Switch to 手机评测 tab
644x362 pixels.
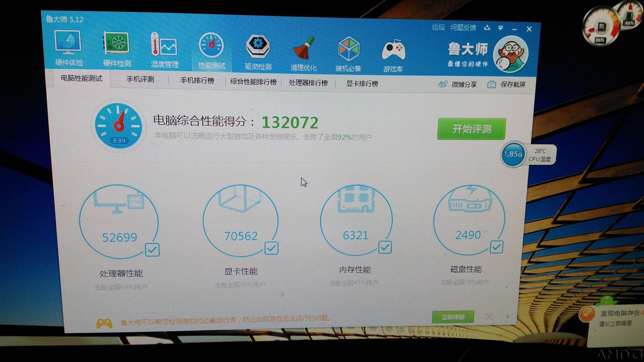point(140,79)
